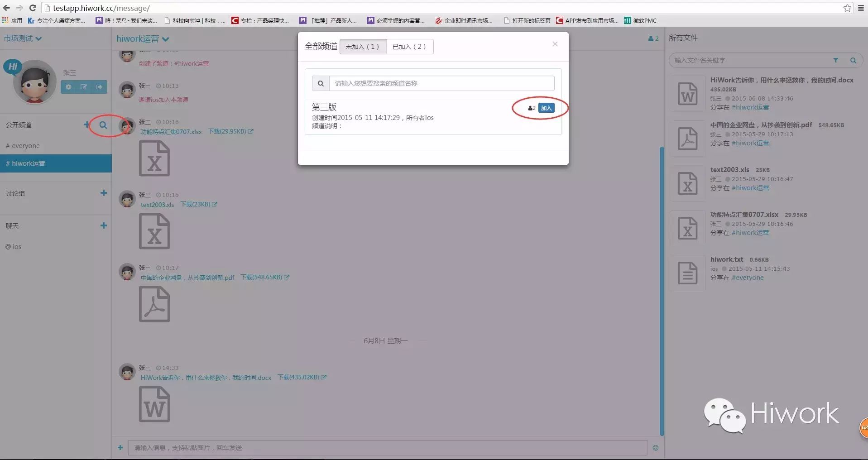Screen dimensions: 868x460
Task: Join the 第三版 channel with 加入 button
Action: [547, 108]
